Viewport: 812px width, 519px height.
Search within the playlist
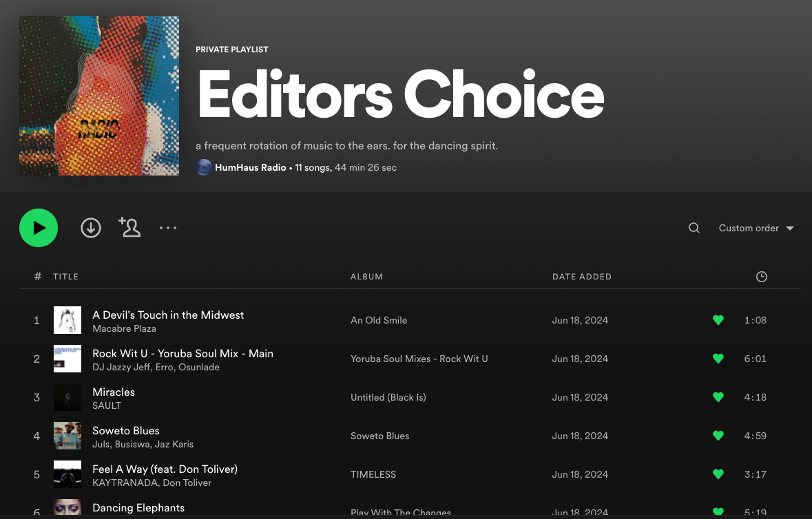click(694, 228)
